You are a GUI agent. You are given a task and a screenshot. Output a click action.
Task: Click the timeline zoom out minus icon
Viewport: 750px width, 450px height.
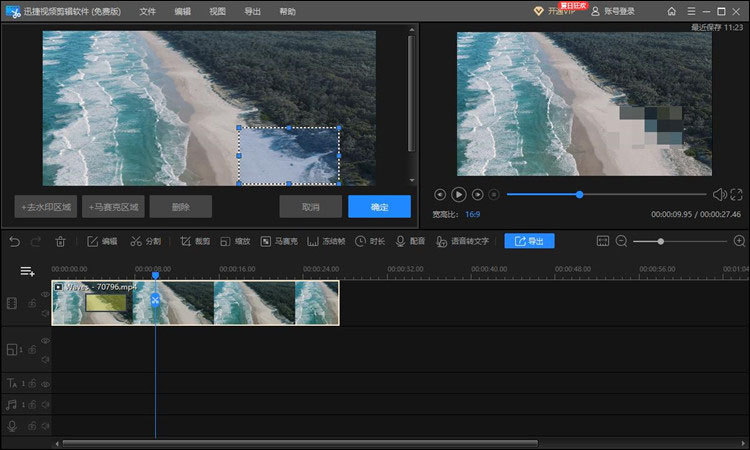pos(621,241)
